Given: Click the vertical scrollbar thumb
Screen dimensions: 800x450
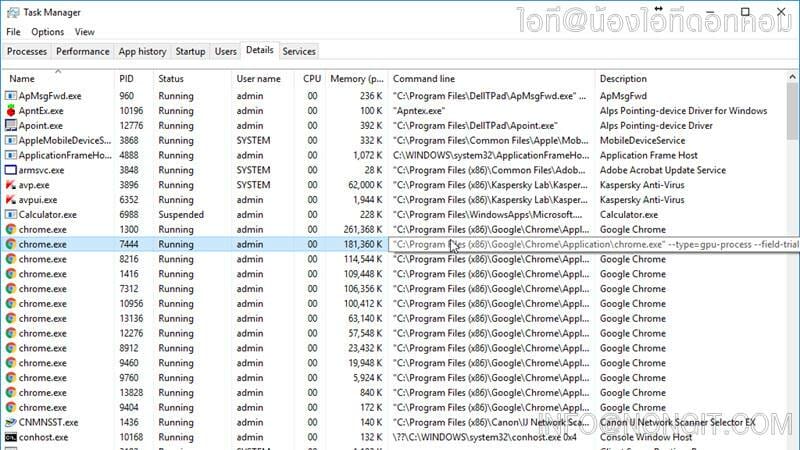Looking at the screenshot, I should pos(792,111).
